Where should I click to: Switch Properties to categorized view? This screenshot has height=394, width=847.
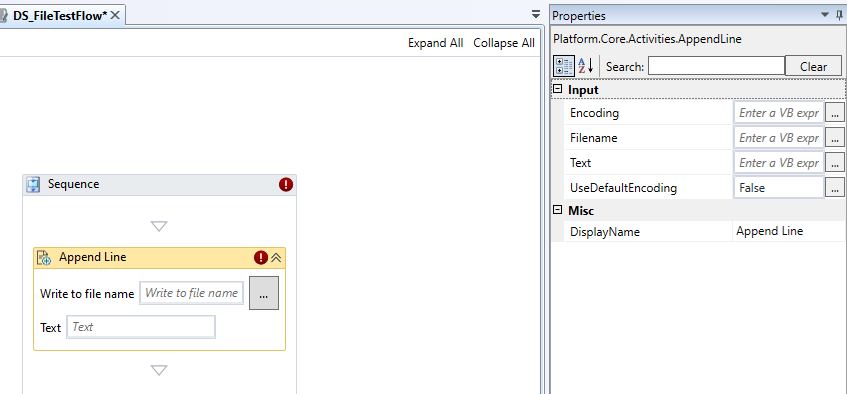[563, 66]
